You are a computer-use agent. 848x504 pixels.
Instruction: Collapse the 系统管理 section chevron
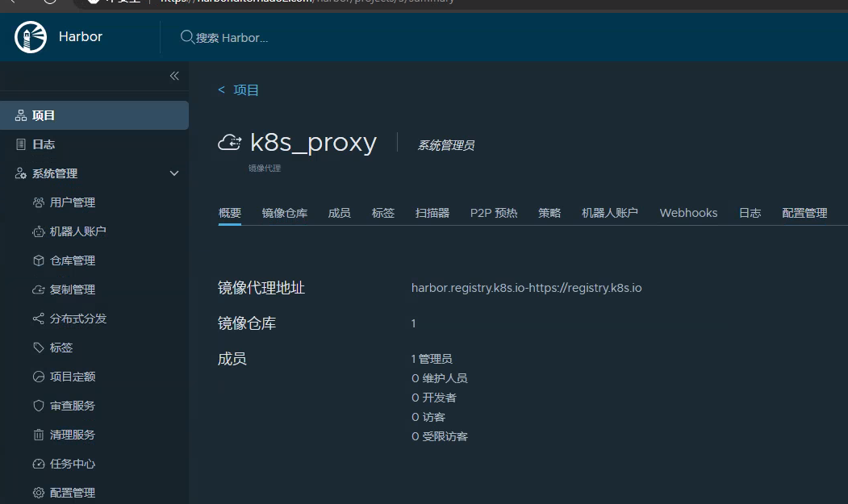tap(174, 173)
